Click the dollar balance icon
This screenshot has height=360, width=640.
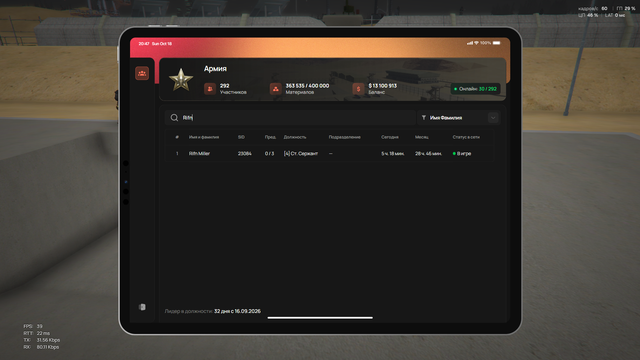(358, 89)
